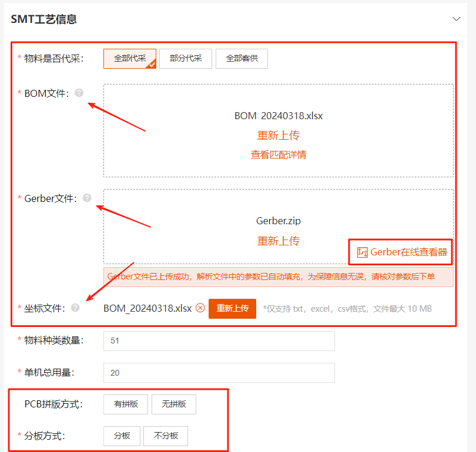Click the Gerber.zip filename
476x452 pixels.
click(x=279, y=221)
